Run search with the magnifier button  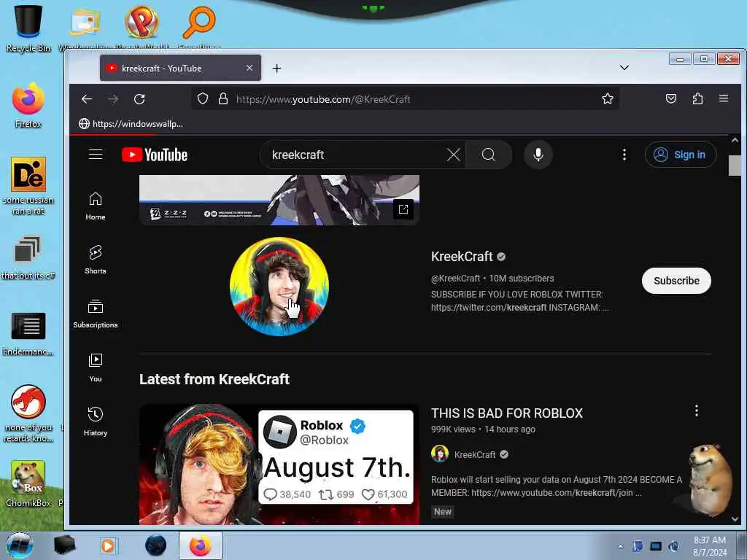(488, 155)
